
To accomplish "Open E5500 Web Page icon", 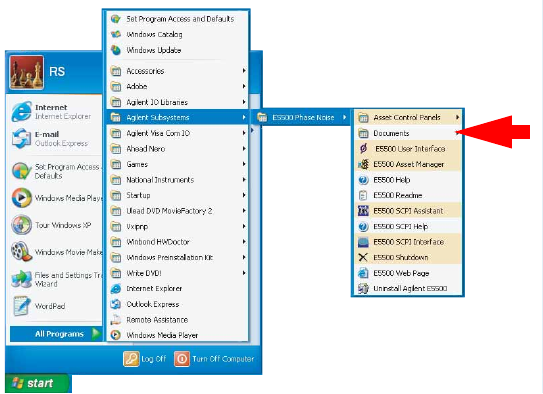I will coord(363,273).
